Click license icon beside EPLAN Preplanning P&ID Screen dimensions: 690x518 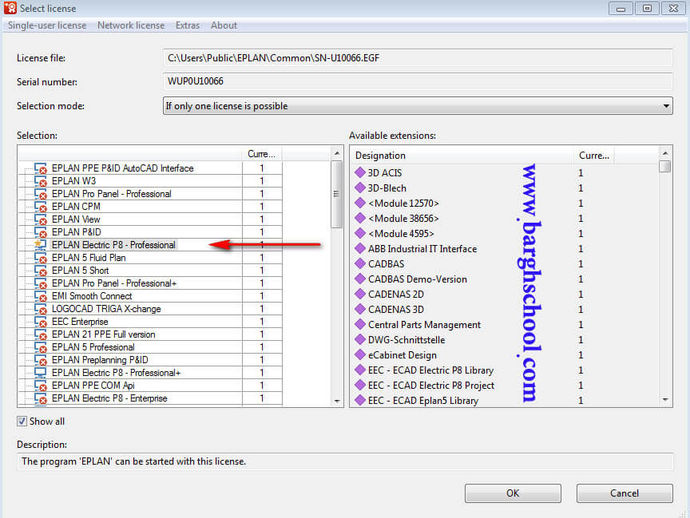click(41, 360)
